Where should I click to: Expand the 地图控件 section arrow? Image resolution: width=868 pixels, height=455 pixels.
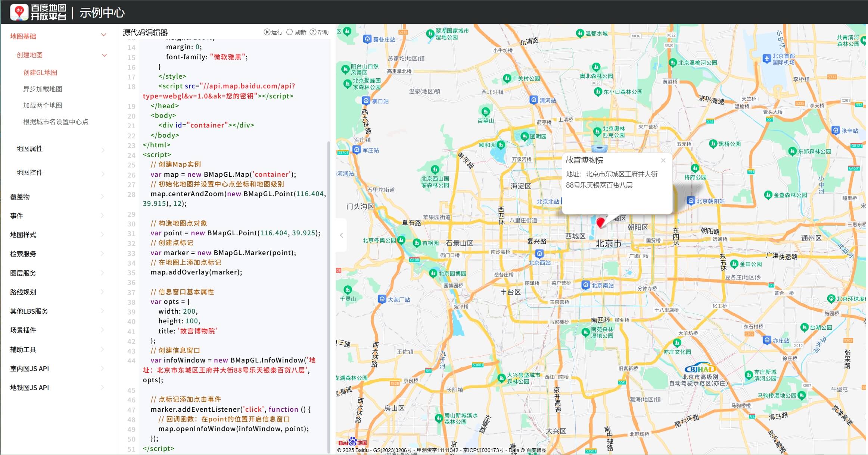[x=103, y=174]
